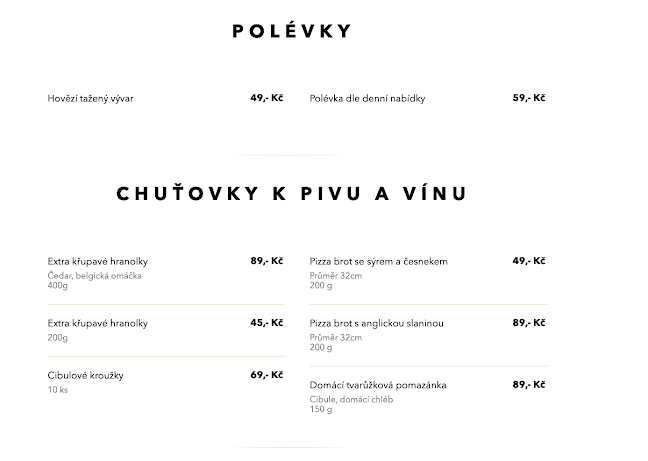Viewport: 648px width, 461px height.
Task: Click the 89,- Kč price of 400g hranolky
Action: [x=267, y=261]
